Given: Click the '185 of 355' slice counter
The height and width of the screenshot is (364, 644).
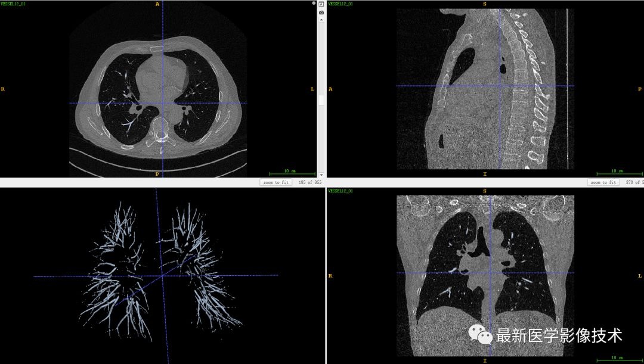Looking at the screenshot, I should click(310, 182).
